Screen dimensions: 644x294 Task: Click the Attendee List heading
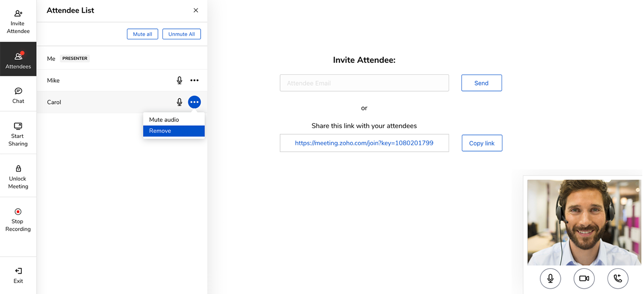pyautogui.click(x=71, y=10)
